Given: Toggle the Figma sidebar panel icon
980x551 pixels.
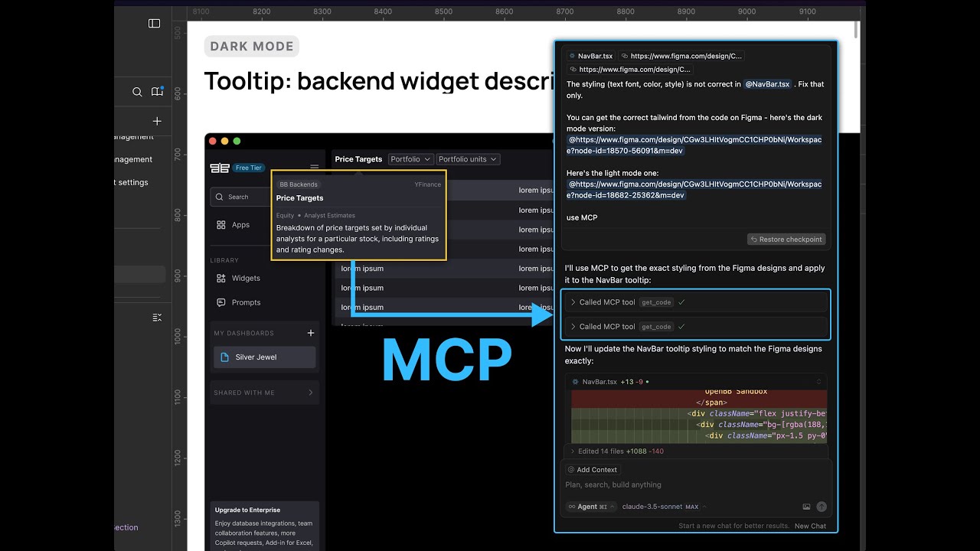Looking at the screenshot, I should point(154,24).
